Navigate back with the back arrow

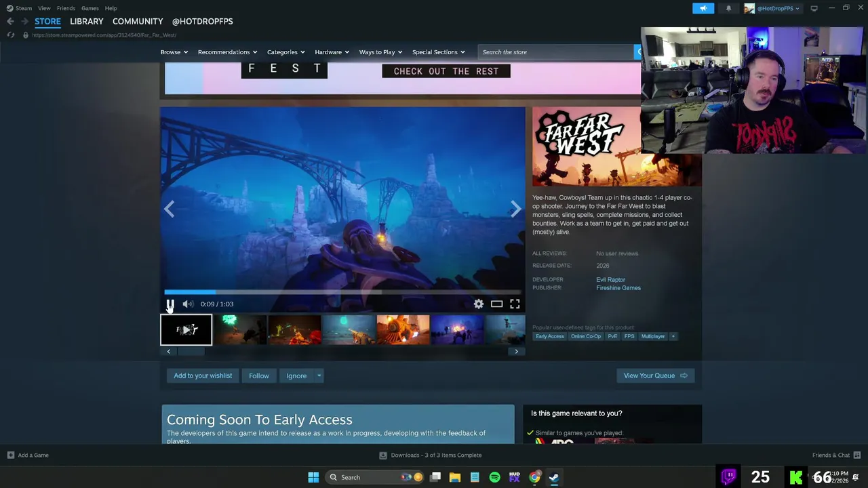10,21
